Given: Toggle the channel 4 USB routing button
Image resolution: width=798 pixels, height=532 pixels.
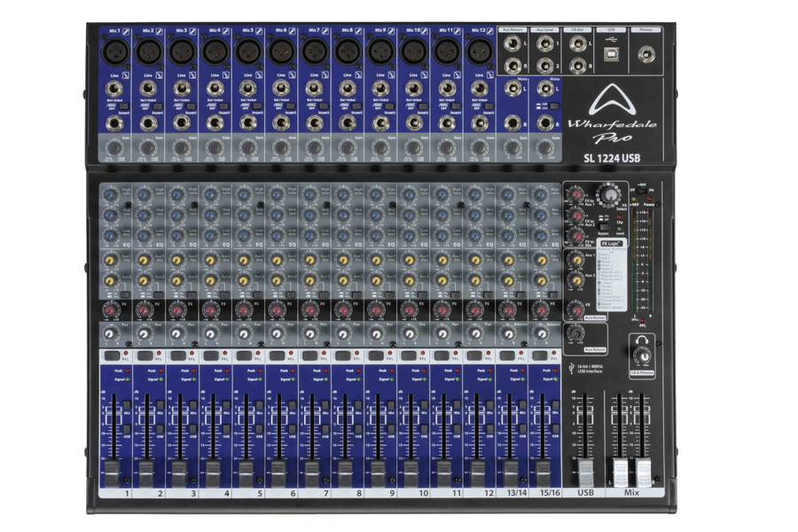Looking at the screenshot, I should pyautogui.click(x=226, y=428).
